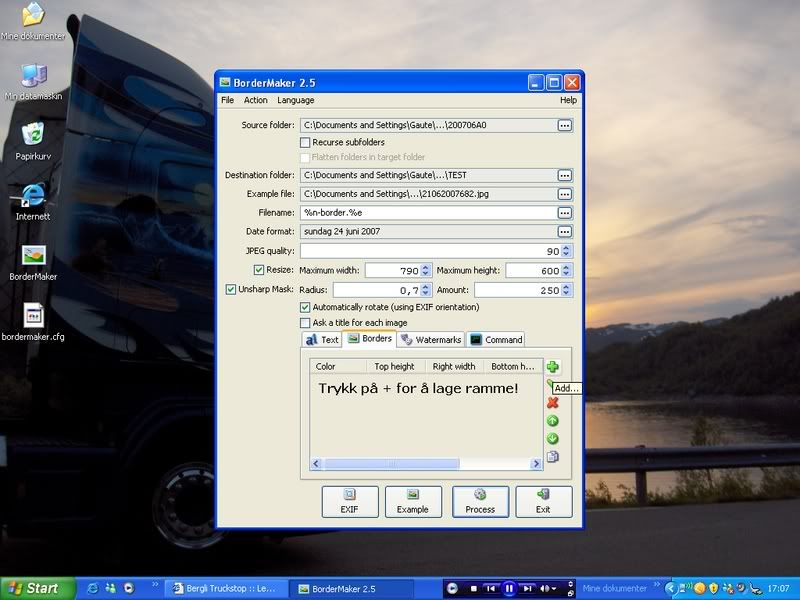Launch Internet Explorer from quick launch
Screen dimensions: 800x600
93,588
